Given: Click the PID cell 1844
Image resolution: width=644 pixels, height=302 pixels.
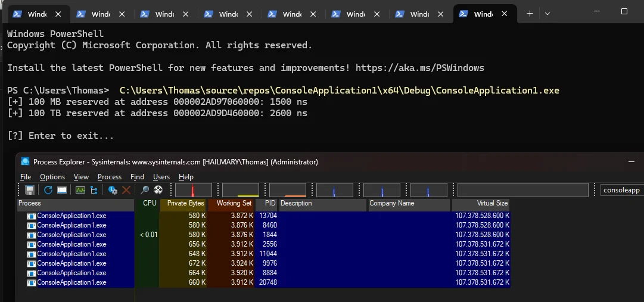Looking at the screenshot, I should pyautogui.click(x=269, y=235).
